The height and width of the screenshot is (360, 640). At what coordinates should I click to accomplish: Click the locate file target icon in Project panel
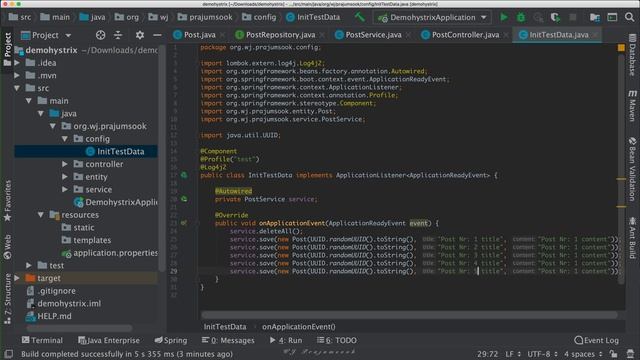coord(100,35)
